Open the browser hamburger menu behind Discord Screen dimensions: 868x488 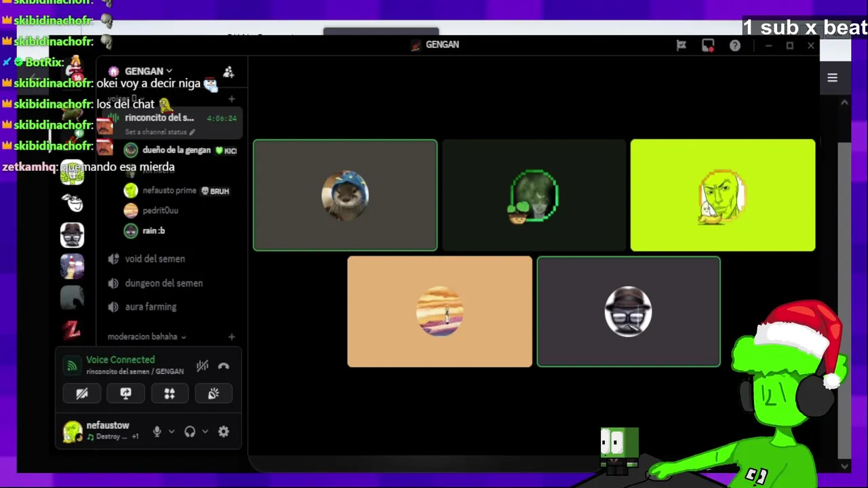tap(832, 78)
